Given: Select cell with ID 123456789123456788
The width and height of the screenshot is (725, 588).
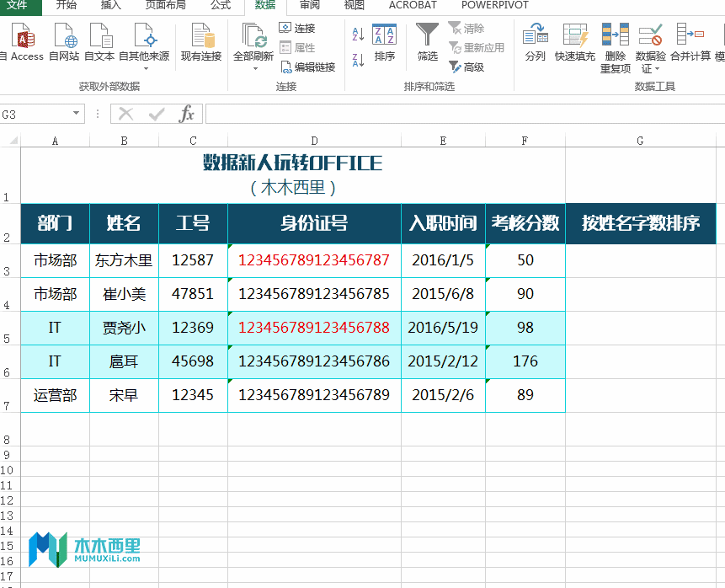Looking at the screenshot, I should (314, 328).
